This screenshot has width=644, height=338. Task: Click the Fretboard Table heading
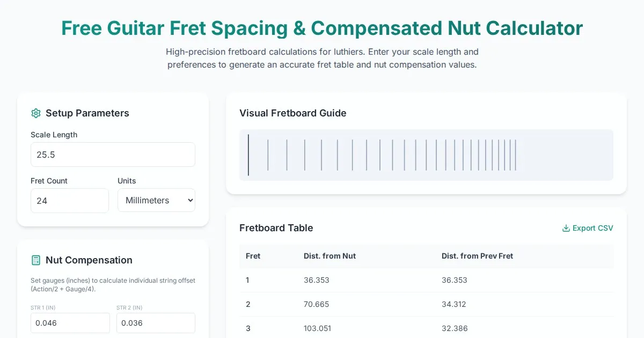(276, 228)
